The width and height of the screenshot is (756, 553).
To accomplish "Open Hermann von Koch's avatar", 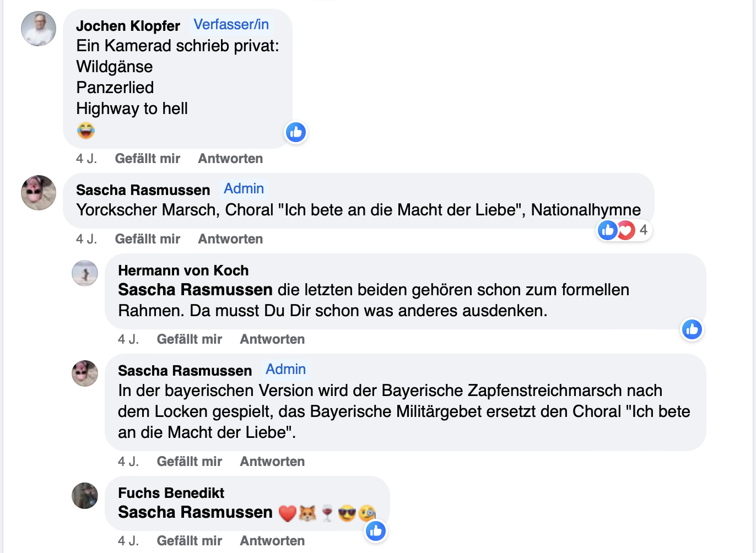I will (85, 273).
